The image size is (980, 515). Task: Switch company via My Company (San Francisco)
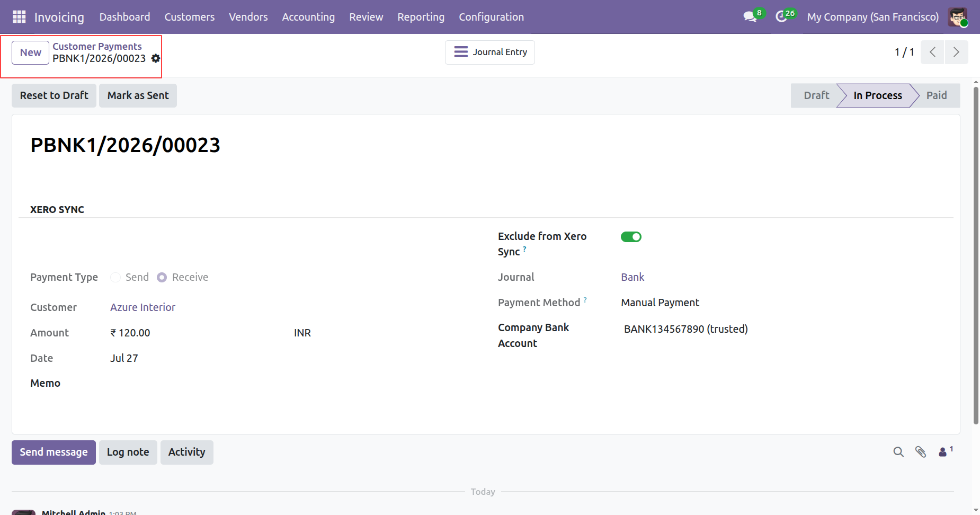[873, 17]
